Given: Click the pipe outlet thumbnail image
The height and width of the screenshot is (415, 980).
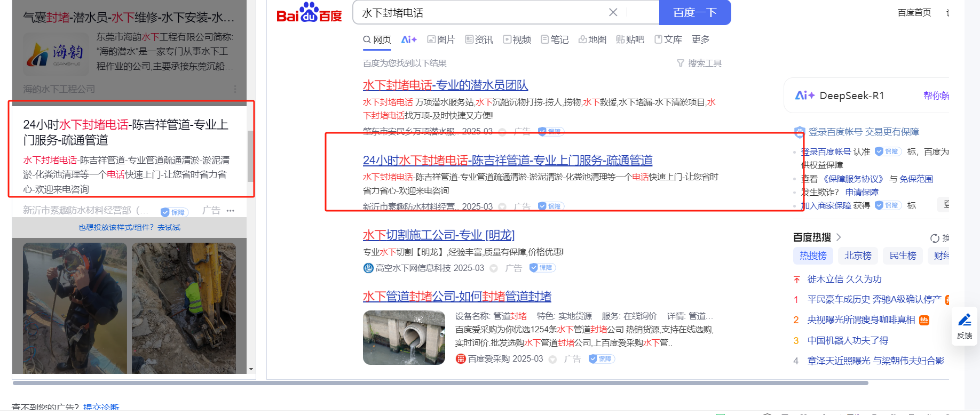Looking at the screenshot, I should point(404,338).
